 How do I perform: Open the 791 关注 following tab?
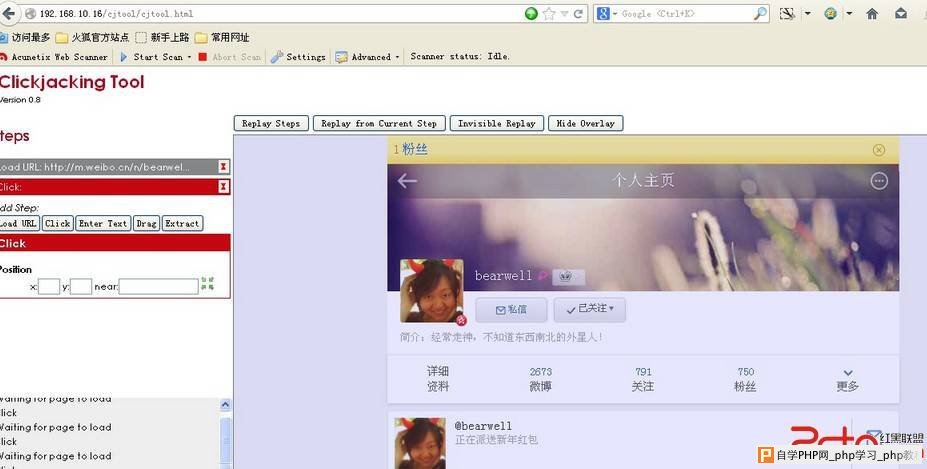point(643,379)
